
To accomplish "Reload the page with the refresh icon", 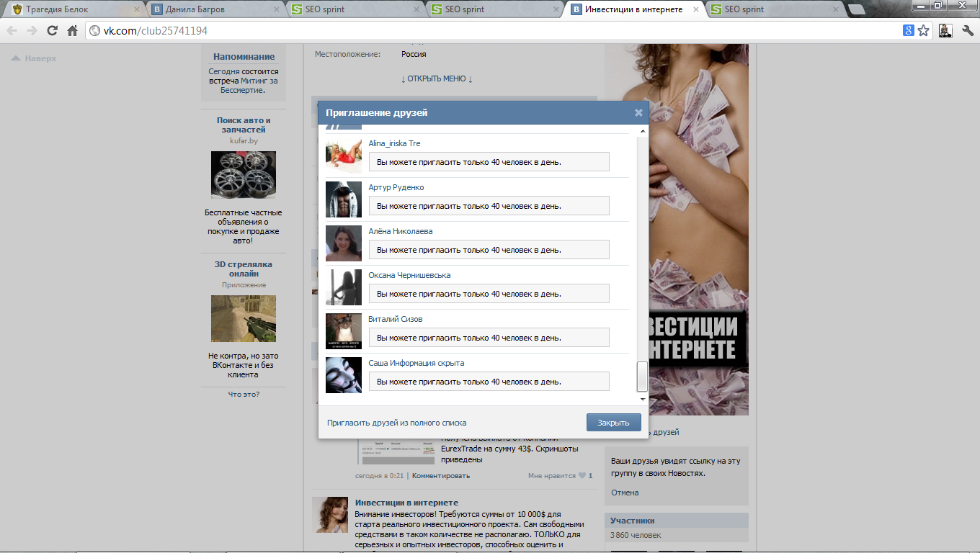I will point(52,30).
